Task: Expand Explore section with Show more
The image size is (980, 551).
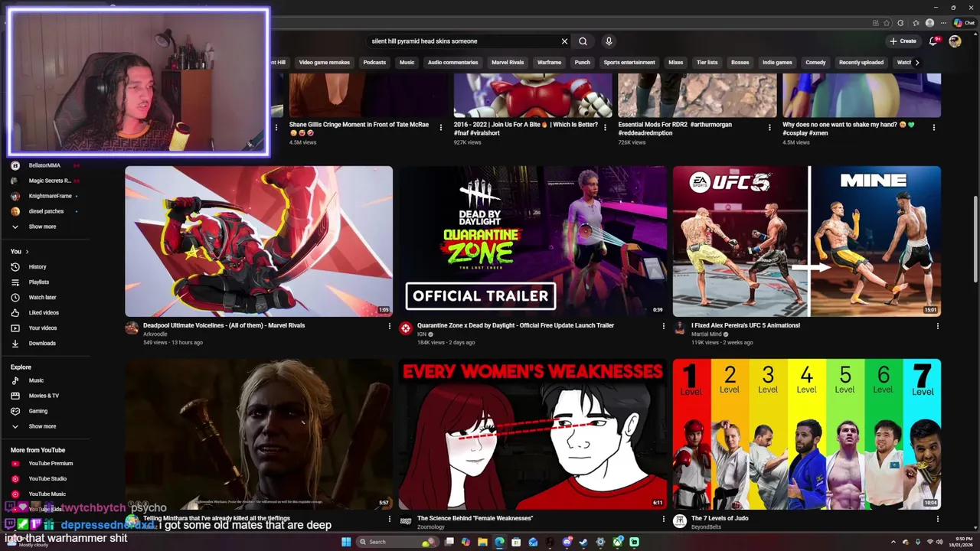Action: [x=42, y=426]
